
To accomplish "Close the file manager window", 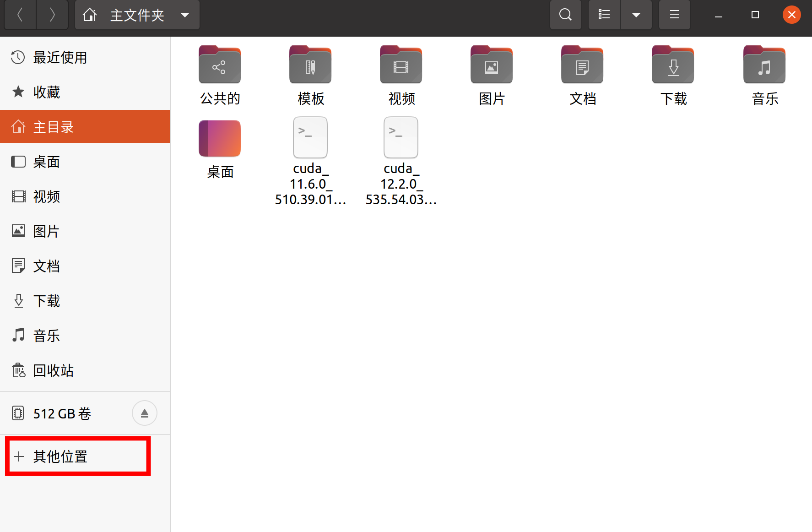I will (792, 15).
